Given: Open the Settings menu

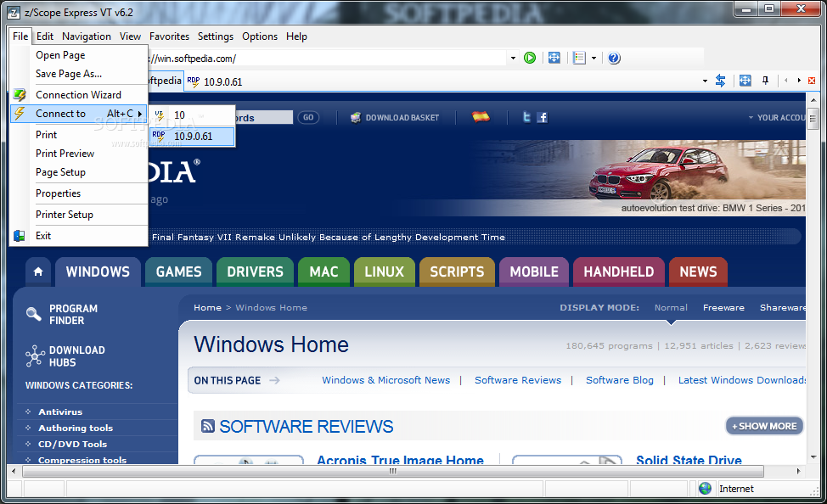Looking at the screenshot, I should click(216, 36).
